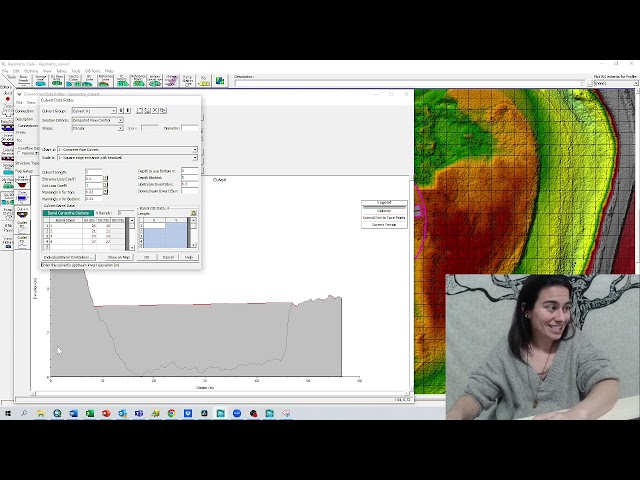The height and width of the screenshot is (480, 640).
Task: Open Google Chrome from the taskbar
Action: coord(171,413)
